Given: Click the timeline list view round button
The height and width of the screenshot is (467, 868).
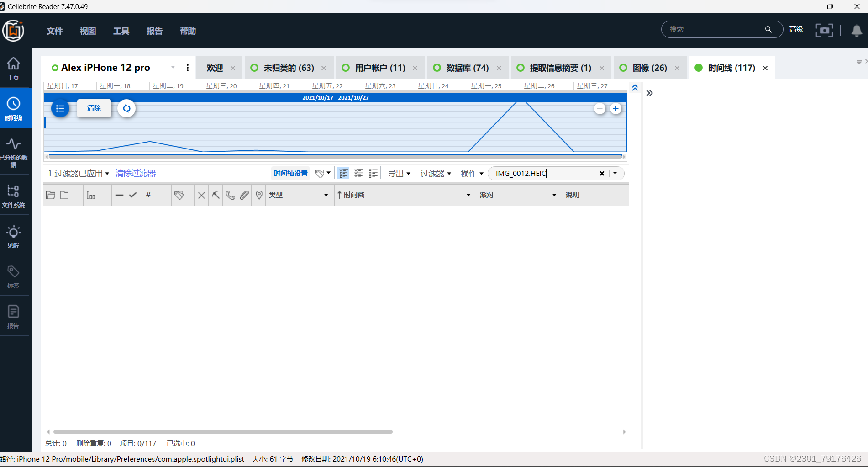Looking at the screenshot, I should 60,109.
